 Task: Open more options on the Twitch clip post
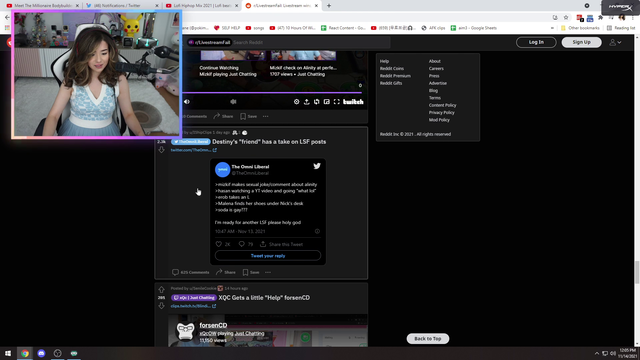266,116
